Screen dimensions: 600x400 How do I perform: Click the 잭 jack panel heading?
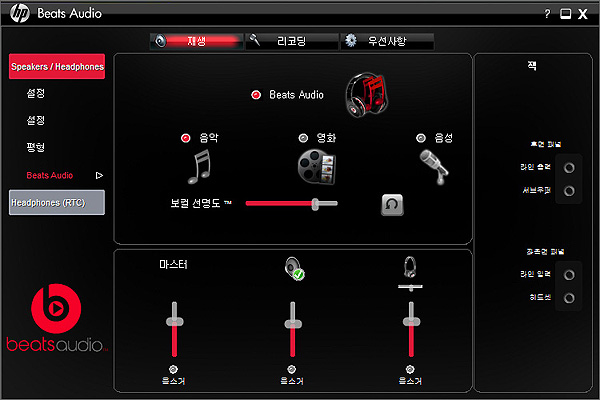coord(532,66)
